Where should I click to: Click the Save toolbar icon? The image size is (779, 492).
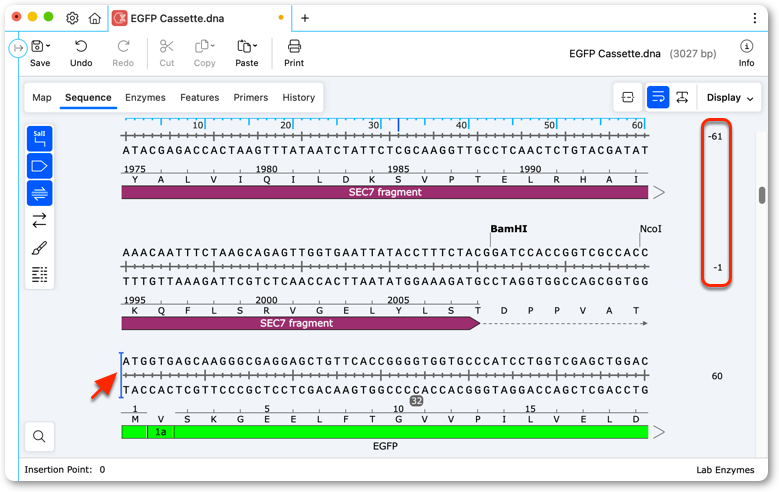coord(37,46)
